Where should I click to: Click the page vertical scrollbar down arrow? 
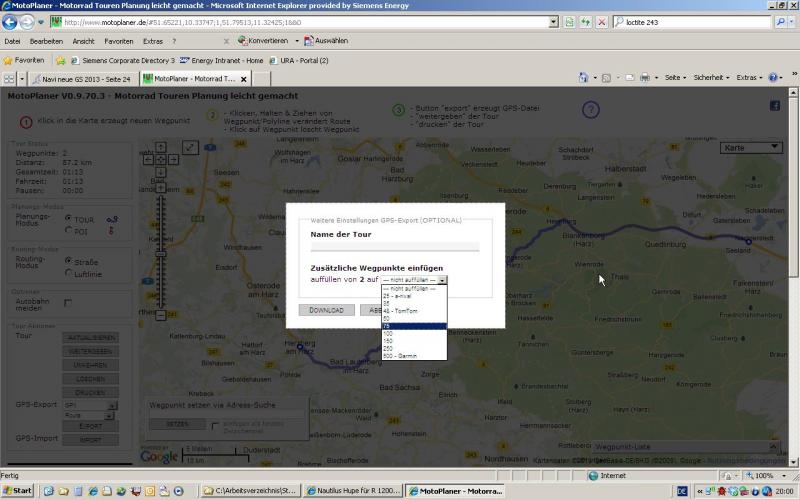pyautogui.click(x=793, y=462)
